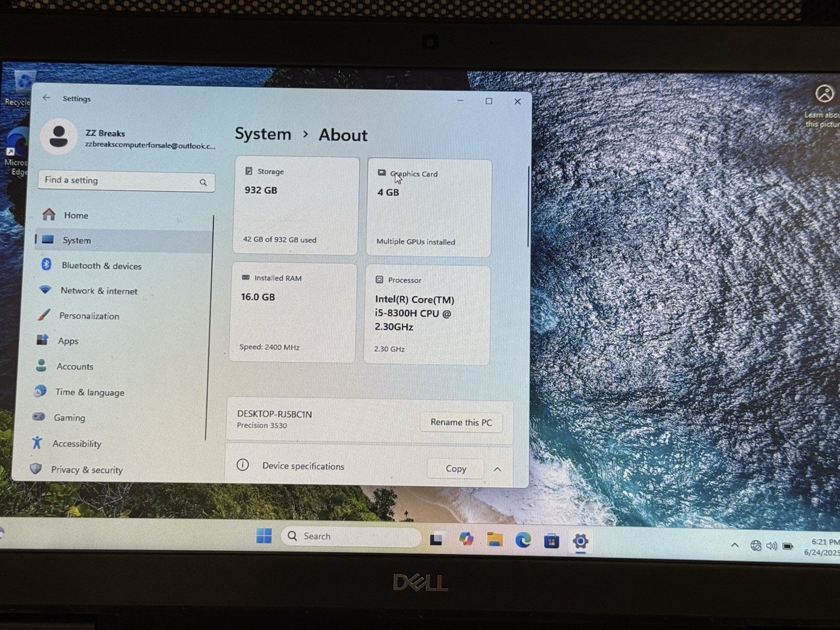Open the clock showing 6:21 PM
The height and width of the screenshot is (630, 840).
pyautogui.click(x=822, y=547)
